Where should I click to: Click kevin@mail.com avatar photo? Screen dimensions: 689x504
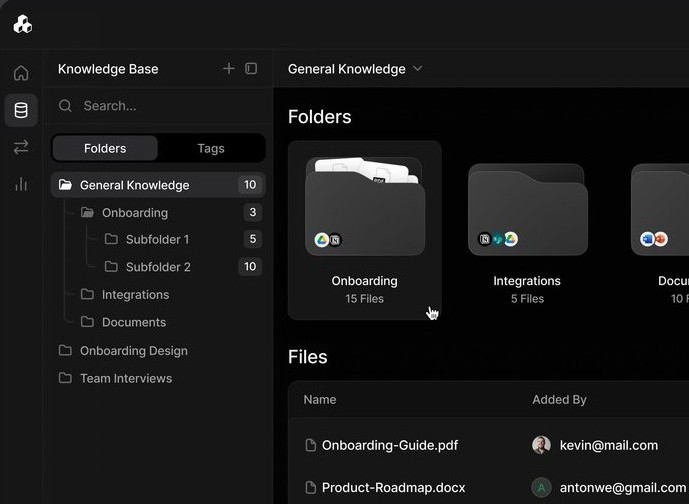541,445
